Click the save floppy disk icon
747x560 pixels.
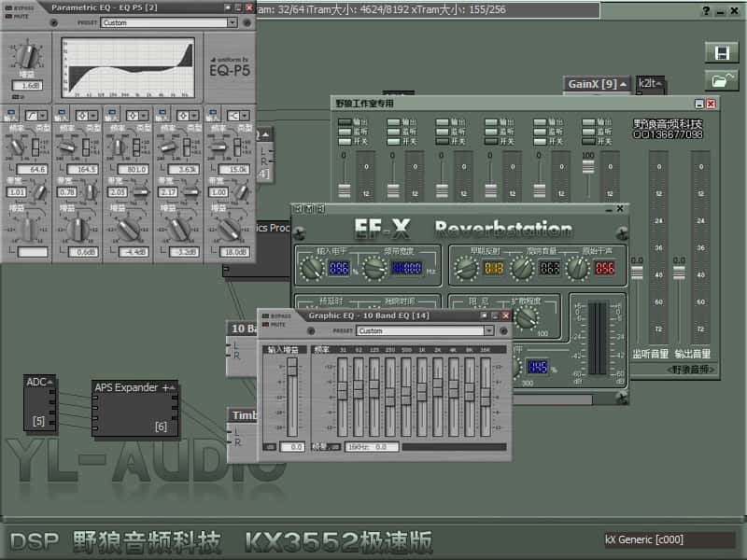[x=722, y=52]
